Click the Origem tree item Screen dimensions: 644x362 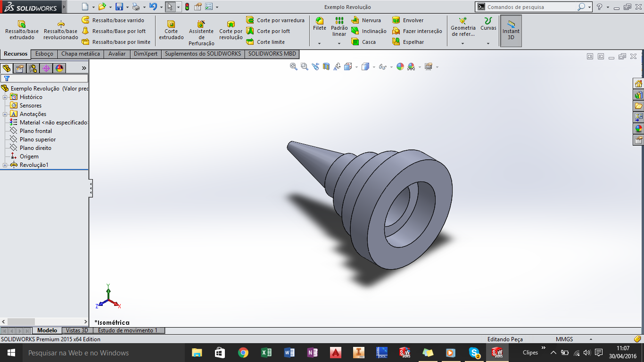(x=24, y=156)
